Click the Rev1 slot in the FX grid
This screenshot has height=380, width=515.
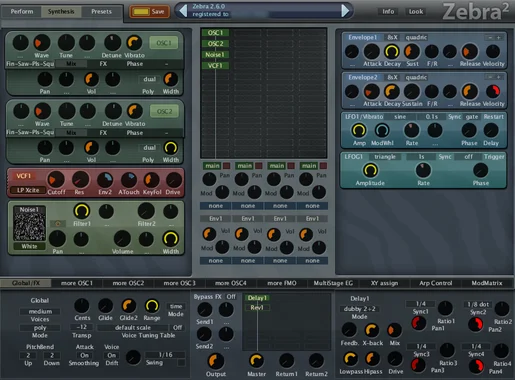[x=257, y=307]
